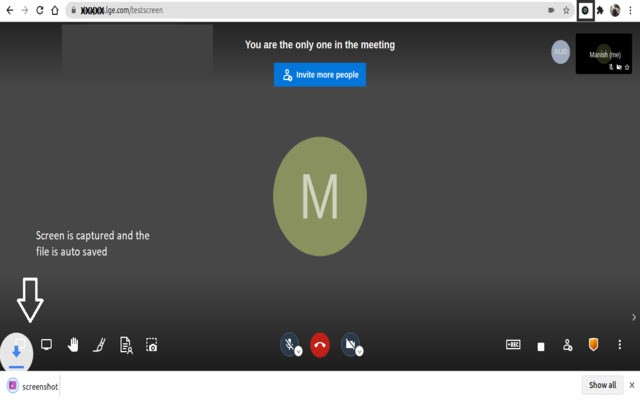Click the Manish (me) video thumbnail
This screenshot has width=640, height=400.
coord(604,54)
